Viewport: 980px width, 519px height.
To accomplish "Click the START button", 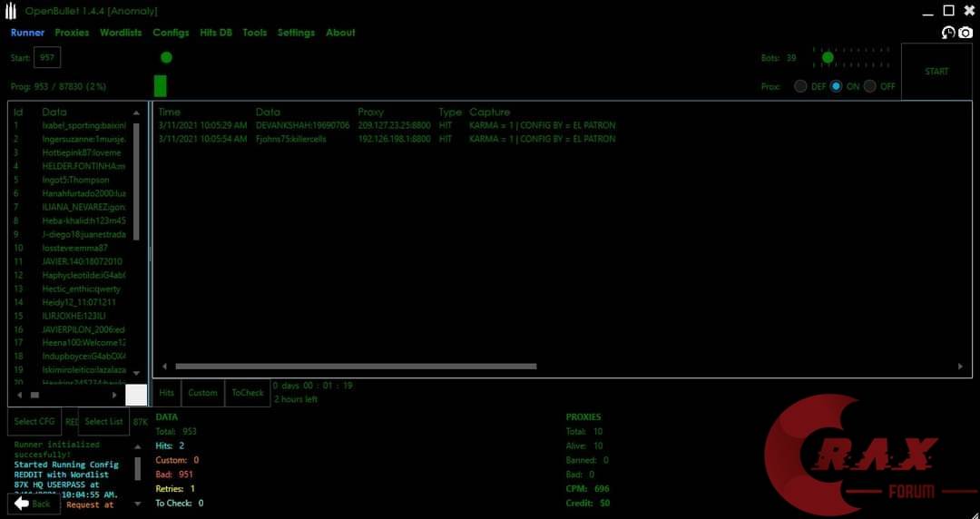I will coord(936,72).
